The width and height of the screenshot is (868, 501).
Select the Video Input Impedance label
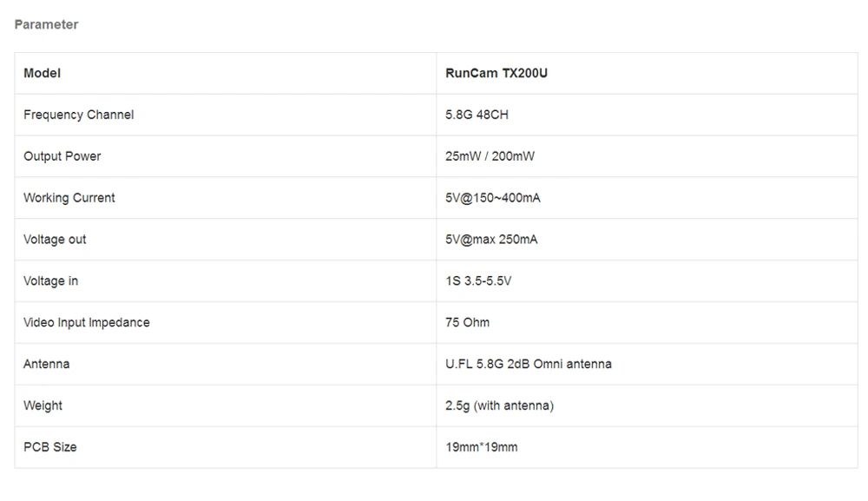86,323
